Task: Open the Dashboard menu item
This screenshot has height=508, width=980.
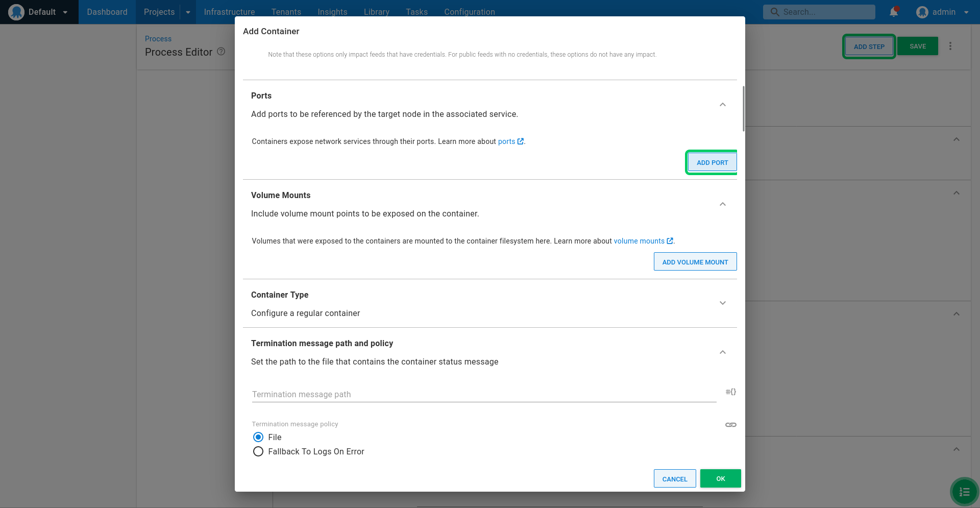Action: [x=107, y=12]
